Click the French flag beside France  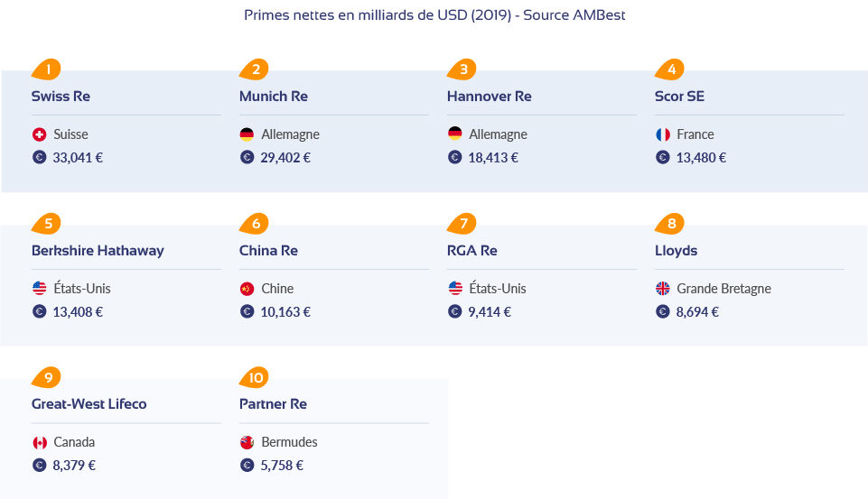click(x=663, y=134)
